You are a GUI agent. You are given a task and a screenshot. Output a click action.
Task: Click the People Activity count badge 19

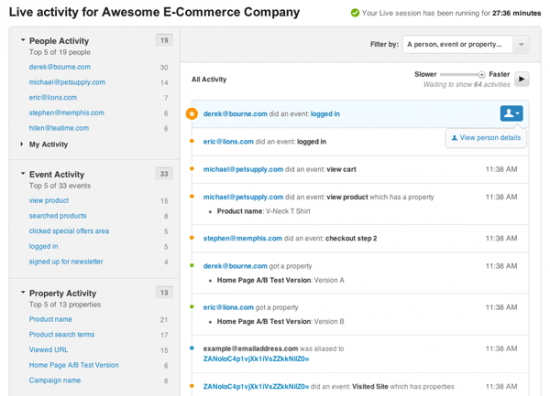[x=164, y=40]
